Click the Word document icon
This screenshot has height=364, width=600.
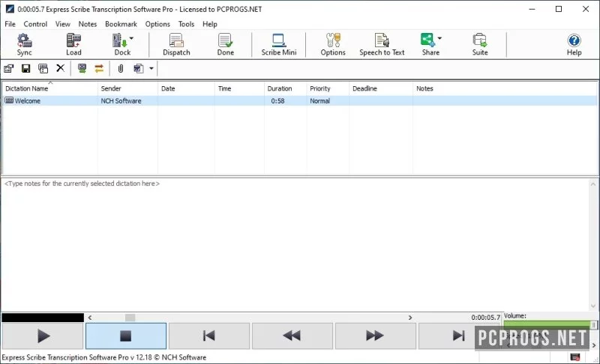click(x=138, y=69)
